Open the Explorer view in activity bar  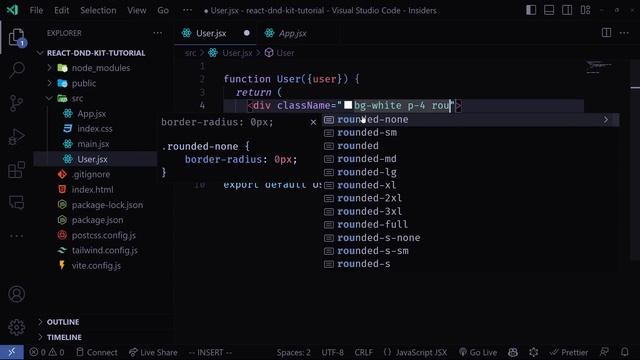point(16,38)
